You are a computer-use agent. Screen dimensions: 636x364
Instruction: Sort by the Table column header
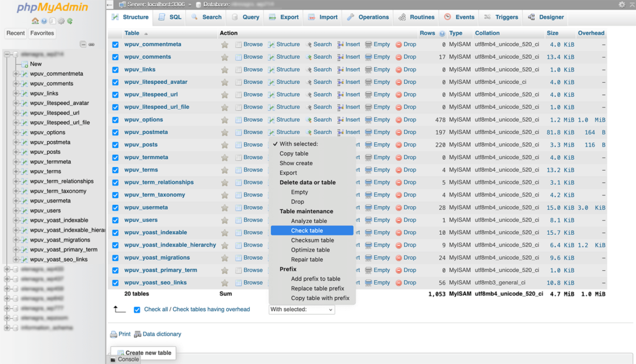point(132,34)
